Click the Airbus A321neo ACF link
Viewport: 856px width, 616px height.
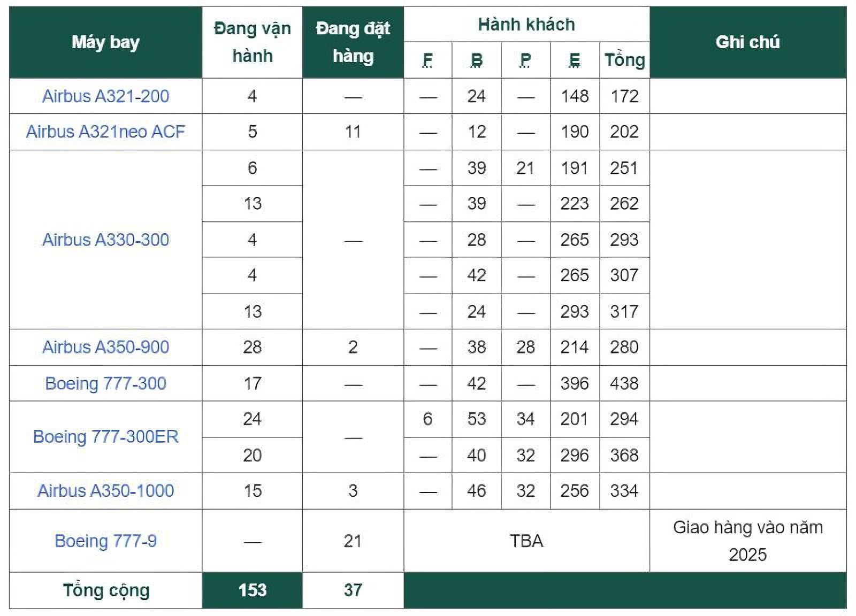(x=105, y=132)
